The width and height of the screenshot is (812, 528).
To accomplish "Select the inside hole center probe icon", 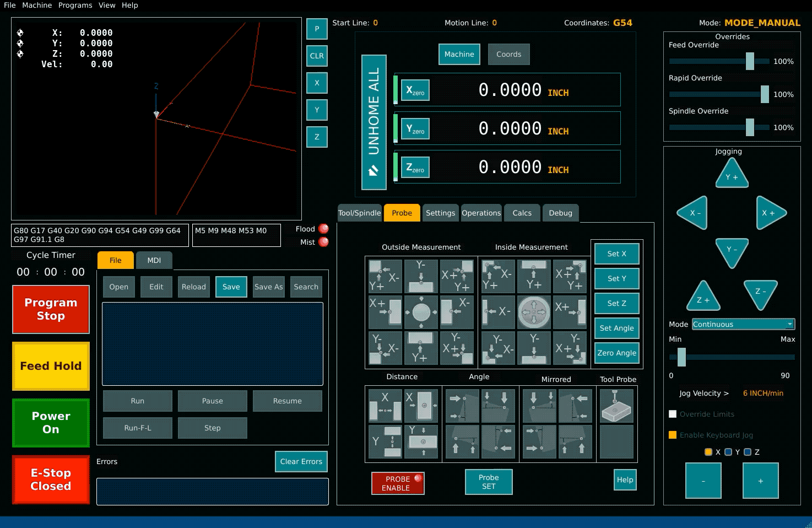I will [x=533, y=312].
